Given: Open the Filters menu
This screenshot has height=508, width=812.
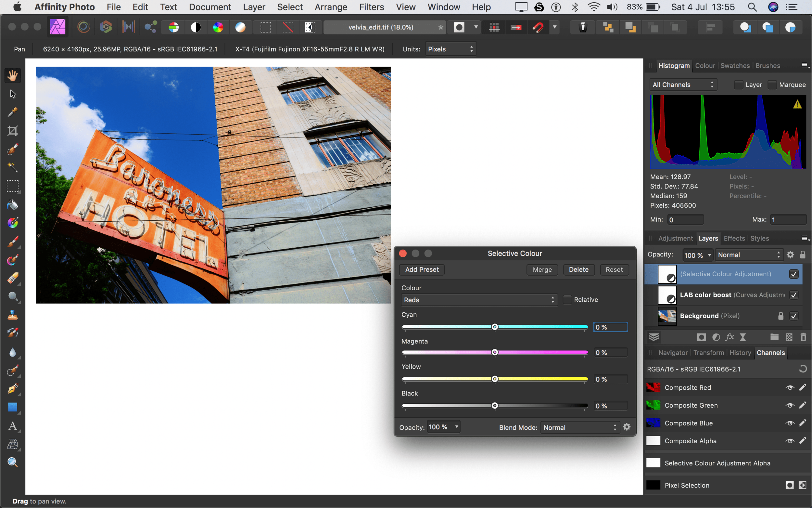Looking at the screenshot, I should point(371,7).
